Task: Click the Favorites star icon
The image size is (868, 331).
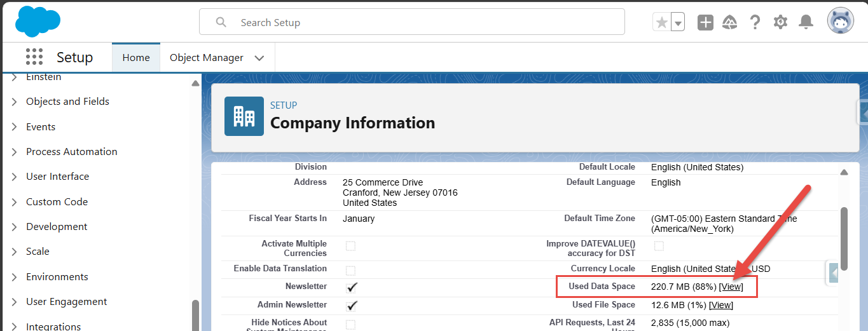Action: click(661, 22)
